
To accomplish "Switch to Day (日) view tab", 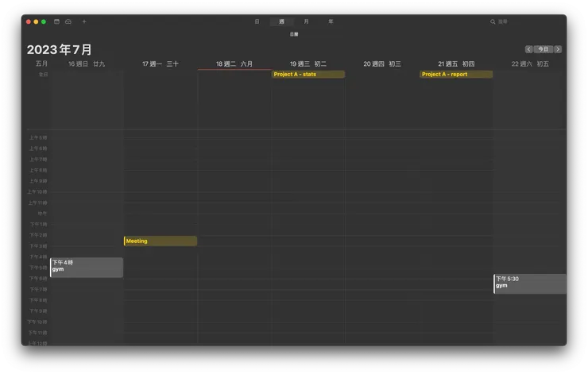I will (x=257, y=21).
